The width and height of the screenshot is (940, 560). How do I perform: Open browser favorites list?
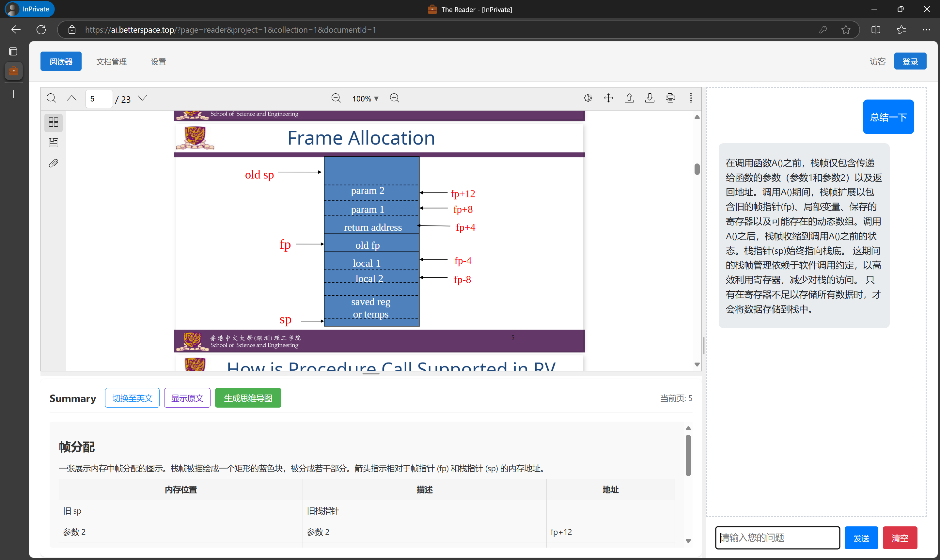tap(901, 30)
